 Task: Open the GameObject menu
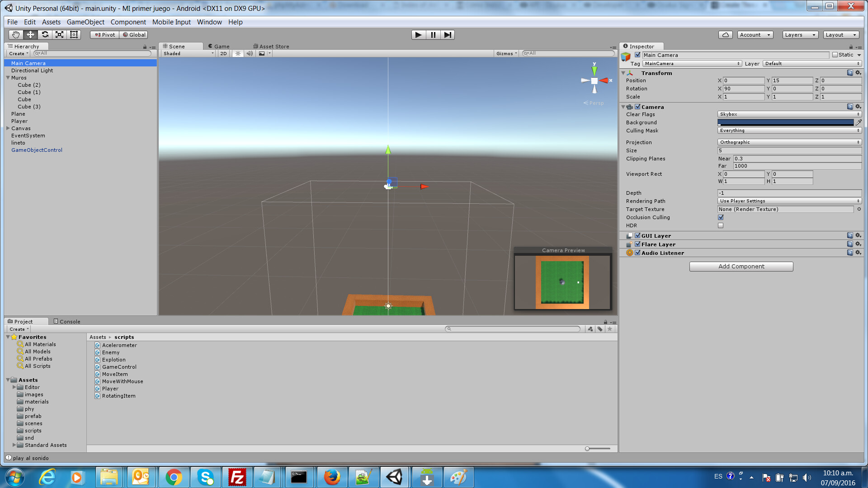85,22
